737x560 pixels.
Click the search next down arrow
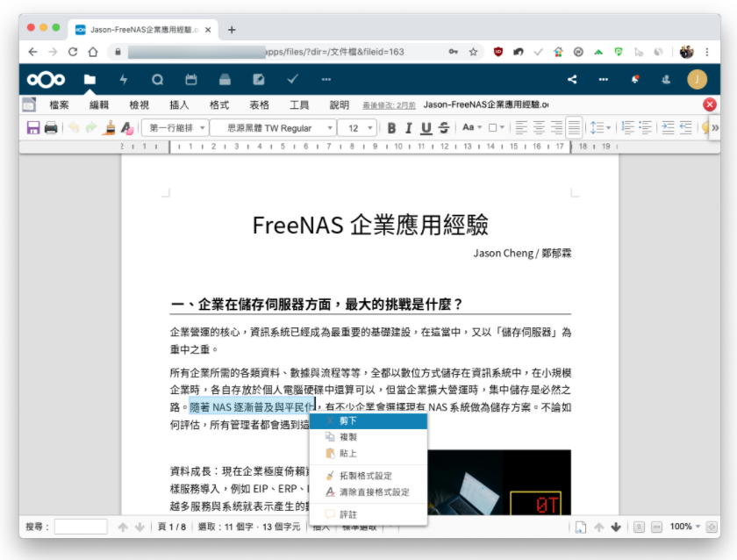(140, 528)
